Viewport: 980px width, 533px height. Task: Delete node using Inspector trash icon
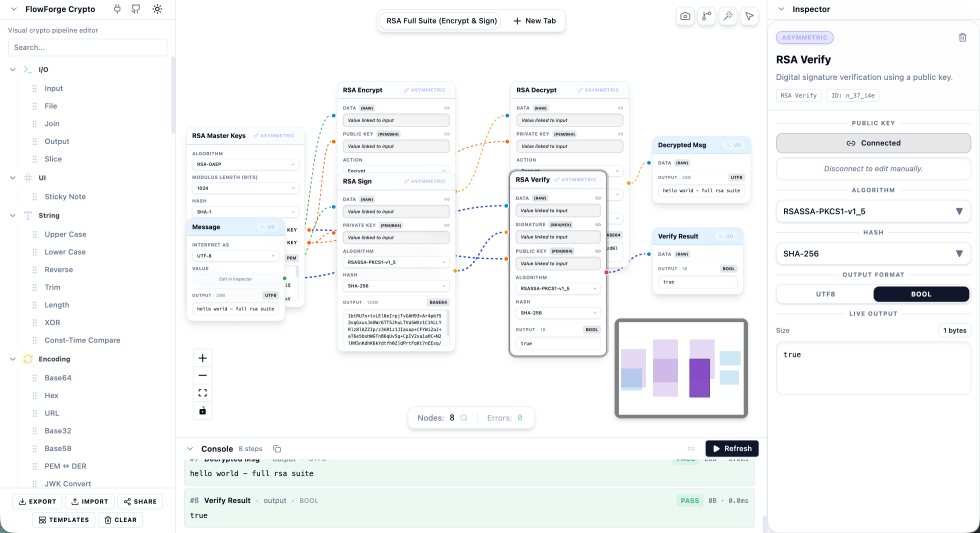click(x=962, y=37)
